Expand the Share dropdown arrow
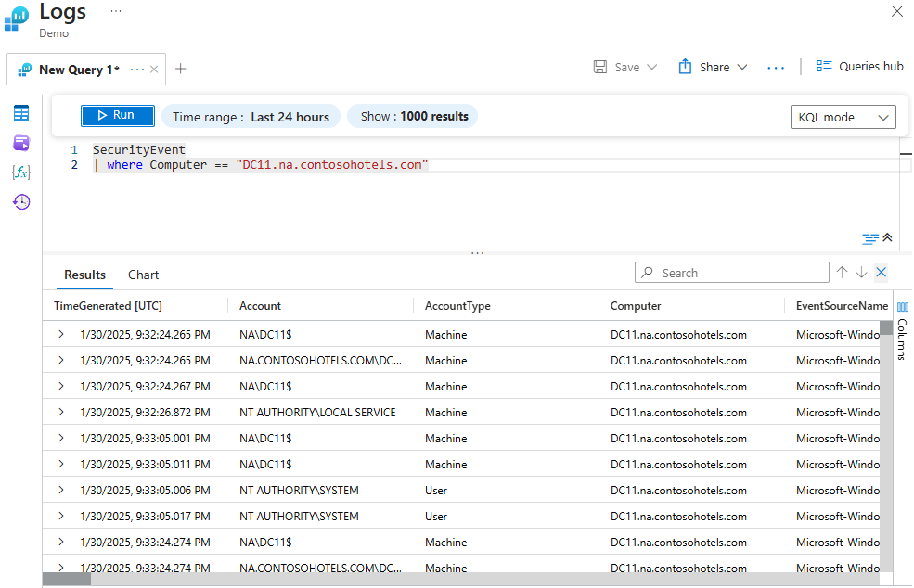The image size is (914, 588). 742,67
